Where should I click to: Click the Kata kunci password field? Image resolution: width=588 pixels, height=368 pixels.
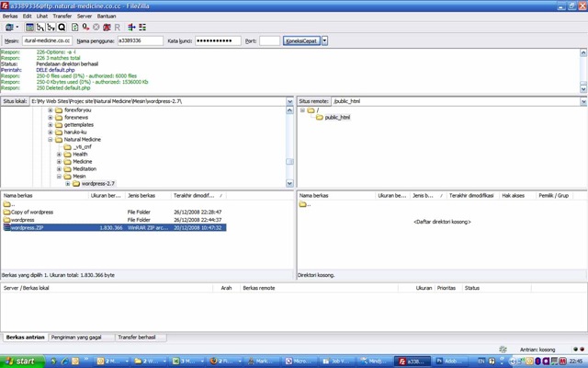click(218, 40)
